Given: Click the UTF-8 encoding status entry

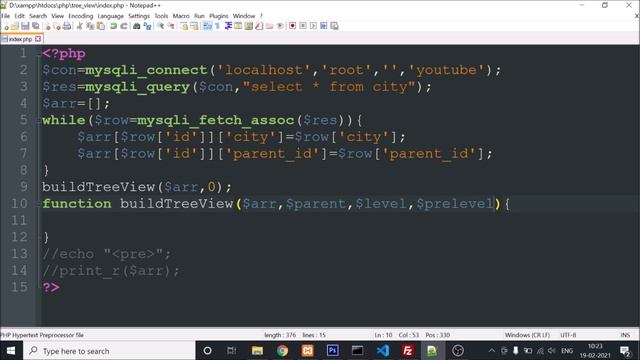Looking at the screenshot, I should point(568,335).
